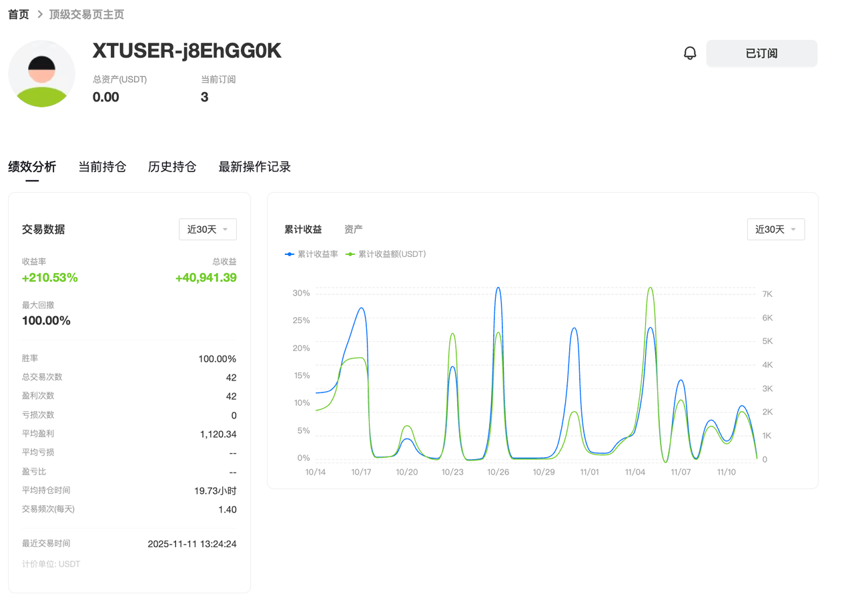This screenshot has height=616, width=854.
Task: Click the 10/26 date on chart axis
Action: click(x=498, y=472)
